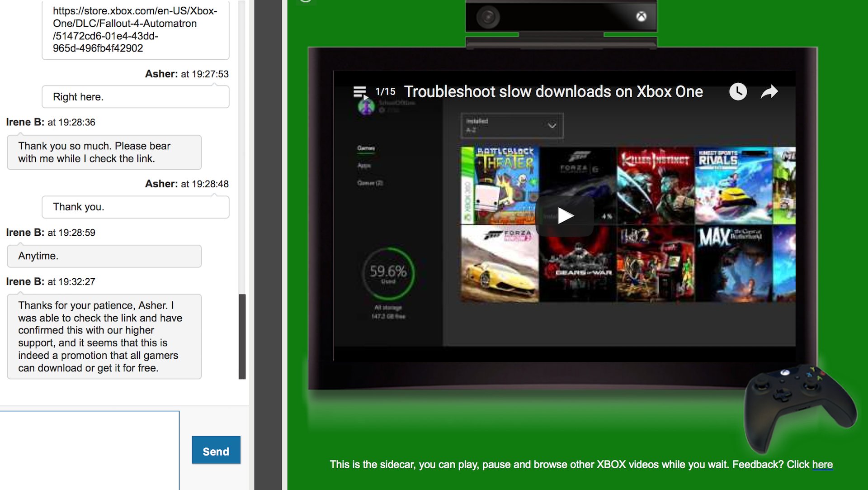Click the Share arrow icon on video
The height and width of the screenshot is (490, 868).
coord(769,92)
